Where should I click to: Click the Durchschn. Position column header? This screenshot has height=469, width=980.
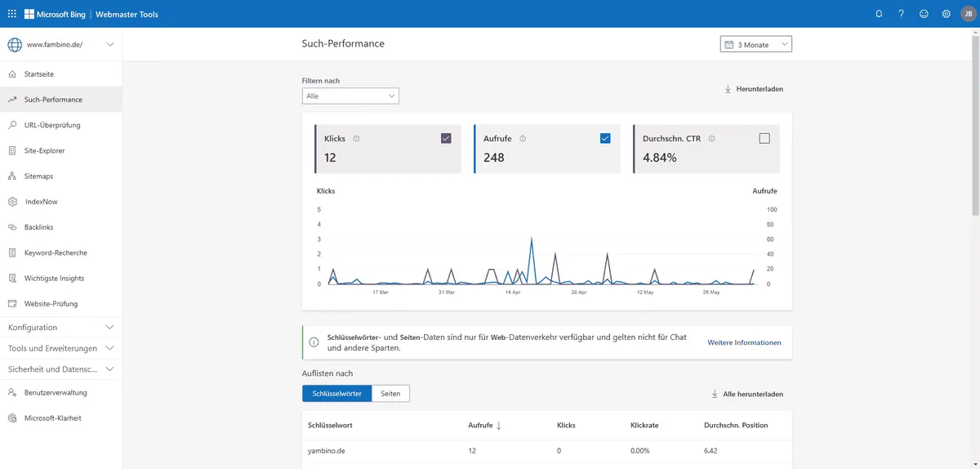(736, 426)
